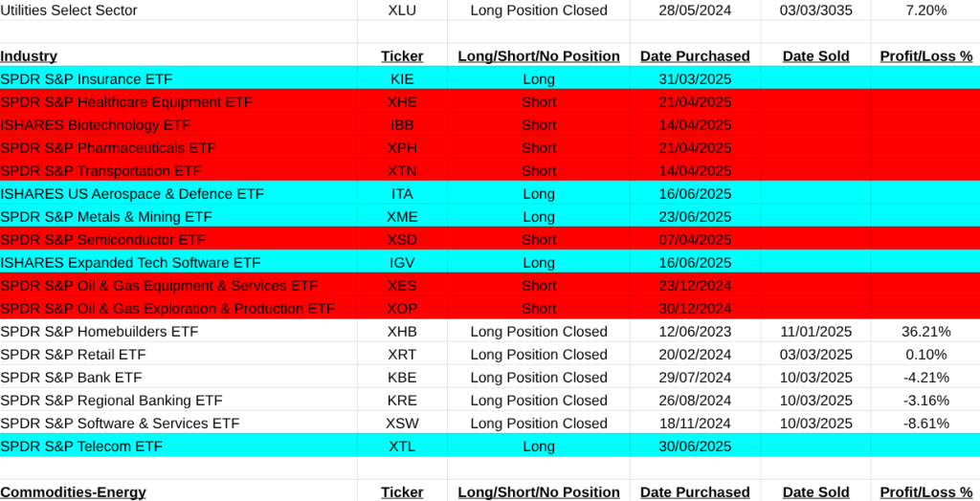Click Date Purchased header in Industry section

(695, 56)
